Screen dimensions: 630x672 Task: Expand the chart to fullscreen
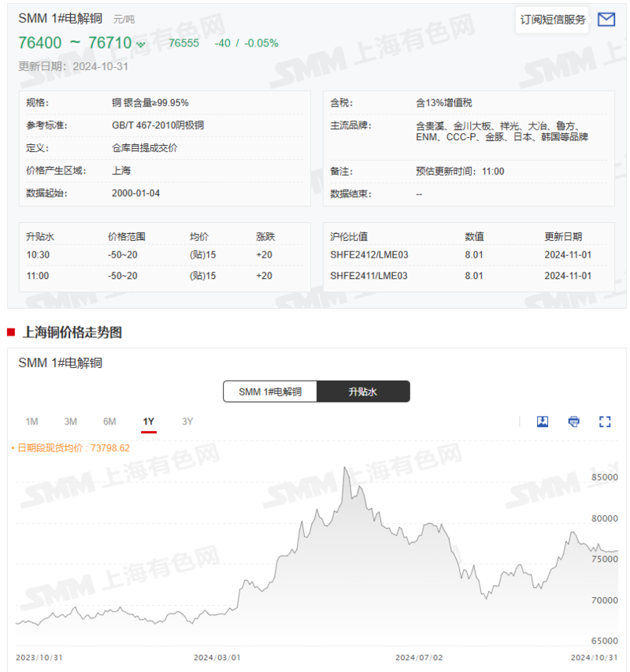tap(604, 421)
